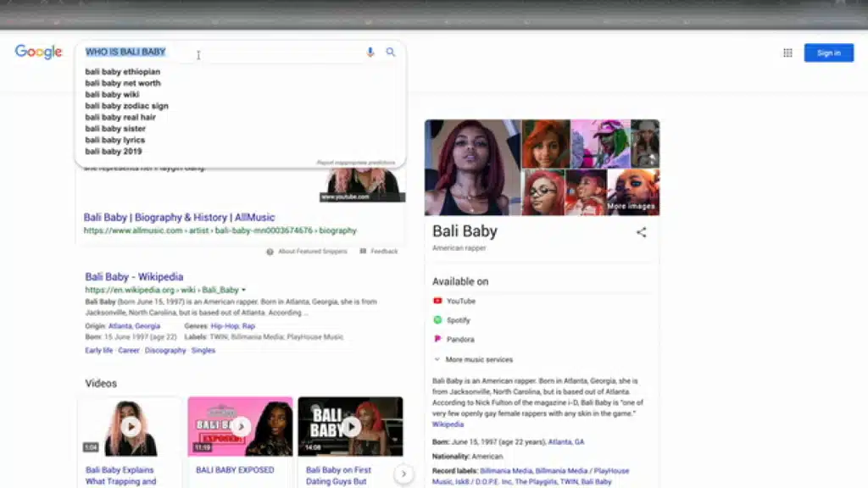Open Spotify from Available on list
This screenshot has width=868, height=488.
[x=457, y=320]
